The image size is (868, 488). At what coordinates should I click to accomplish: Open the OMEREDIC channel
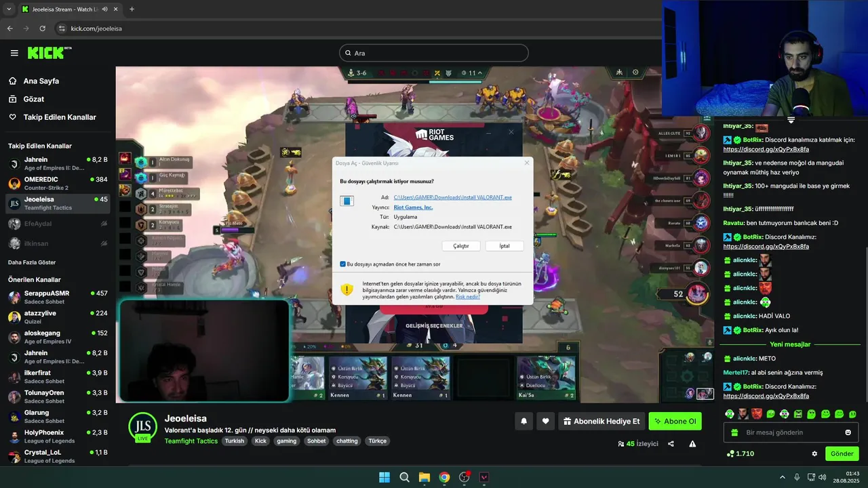tap(58, 183)
